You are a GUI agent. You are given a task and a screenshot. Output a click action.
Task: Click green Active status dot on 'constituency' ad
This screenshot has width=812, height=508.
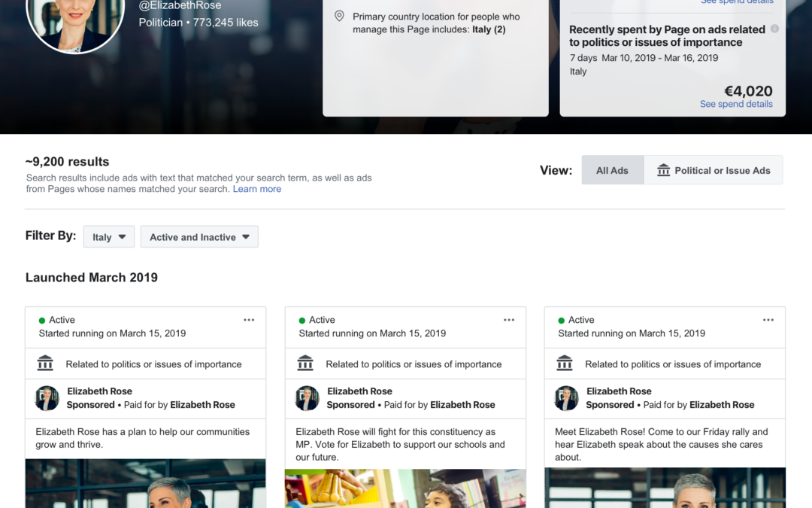[x=302, y=321]
